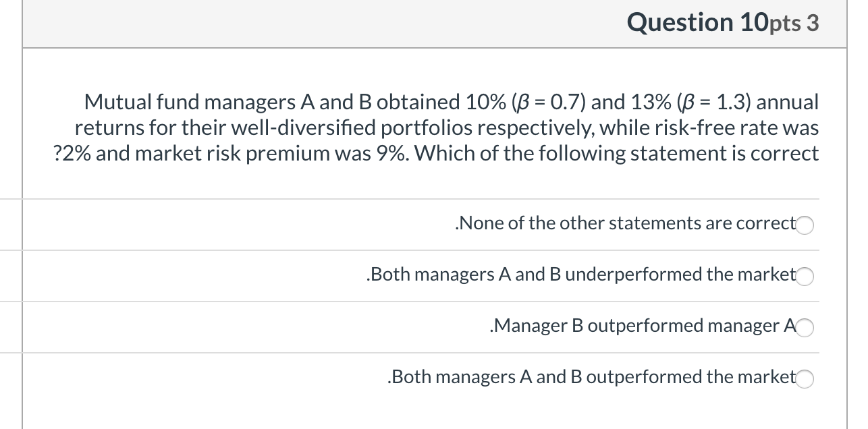The image size is (868, 429).
Task: Select the "None of the other statements are correct" radio button
Action: [x=805, y=225]
